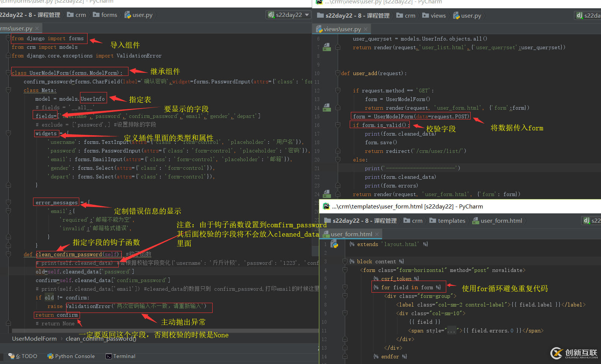Image resolution: width=601 pixels, height=364 pixels.
Task: Collapse the user_add function fold on line 10
Action: [338, 73]
